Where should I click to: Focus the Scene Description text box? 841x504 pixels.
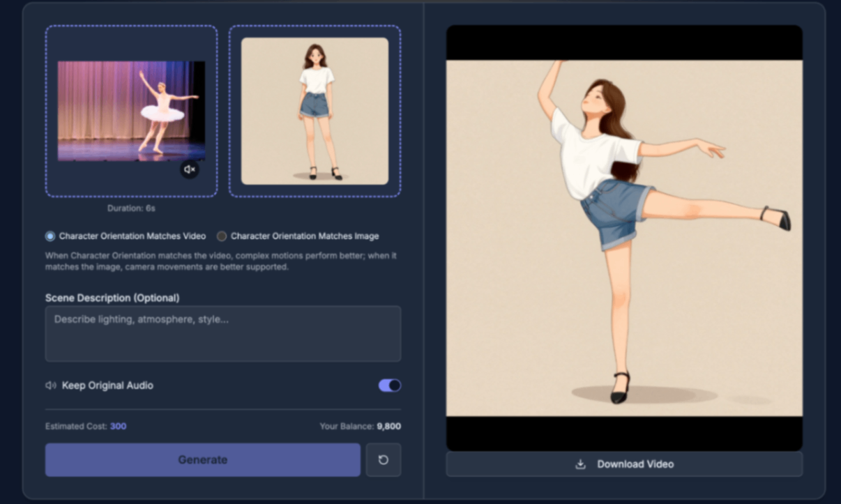(x=222, y=333)
